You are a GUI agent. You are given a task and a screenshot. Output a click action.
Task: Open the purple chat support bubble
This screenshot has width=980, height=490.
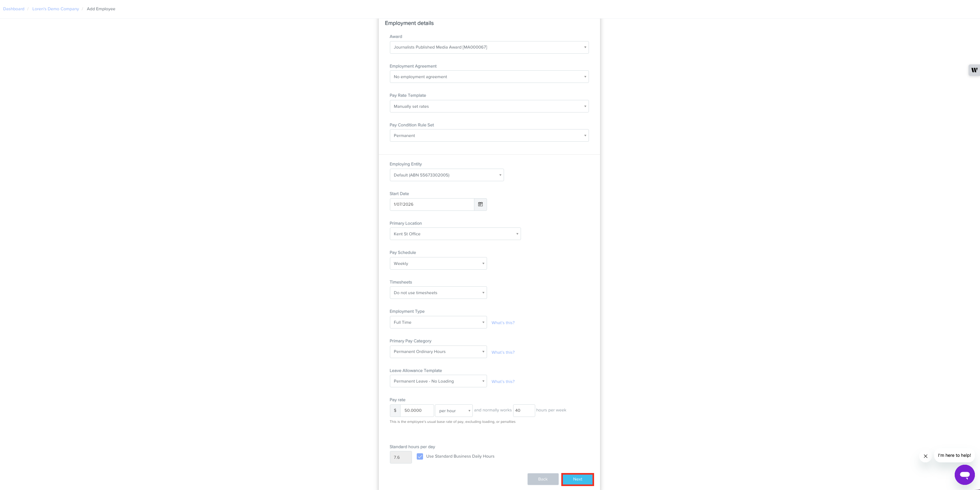pos(965,475)
